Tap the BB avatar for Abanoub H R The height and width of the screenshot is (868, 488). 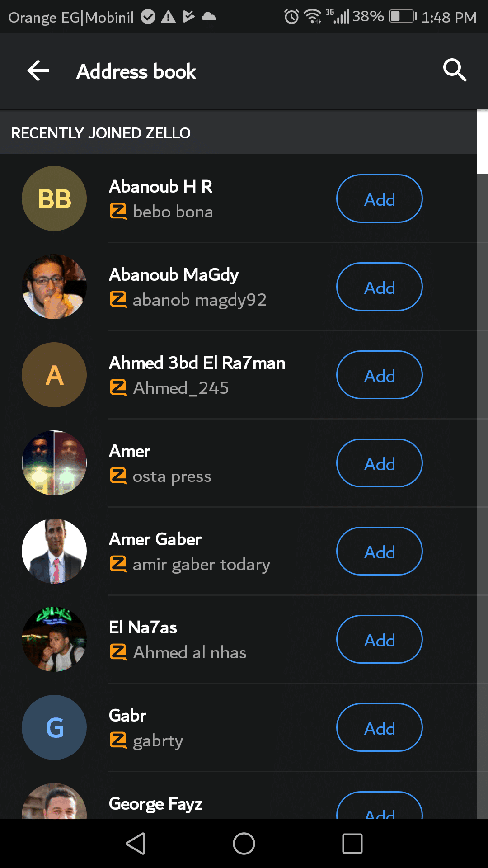[x=54, y=198]
